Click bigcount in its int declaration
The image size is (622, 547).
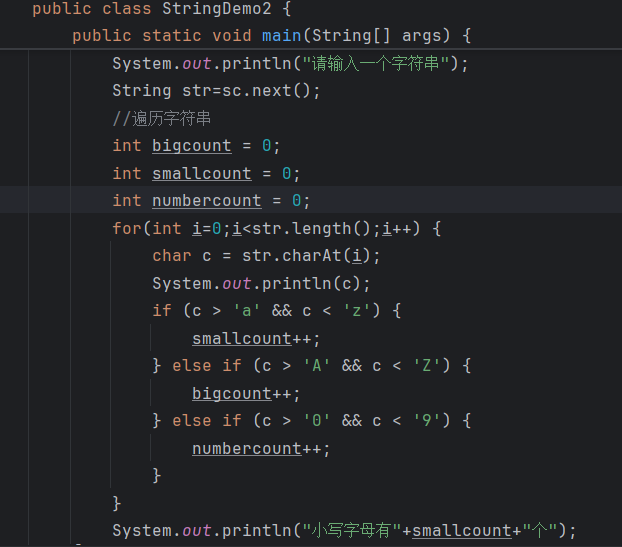192,146
